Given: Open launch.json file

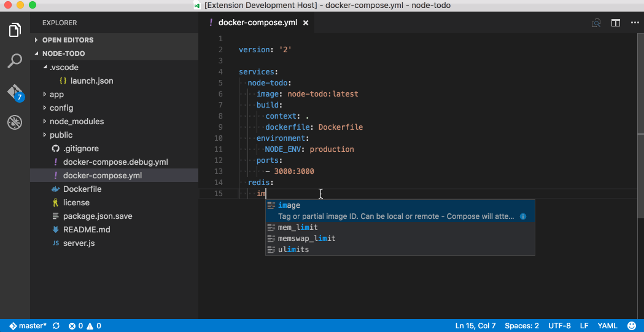Looking at the screenshot, I should click(114, 81).
